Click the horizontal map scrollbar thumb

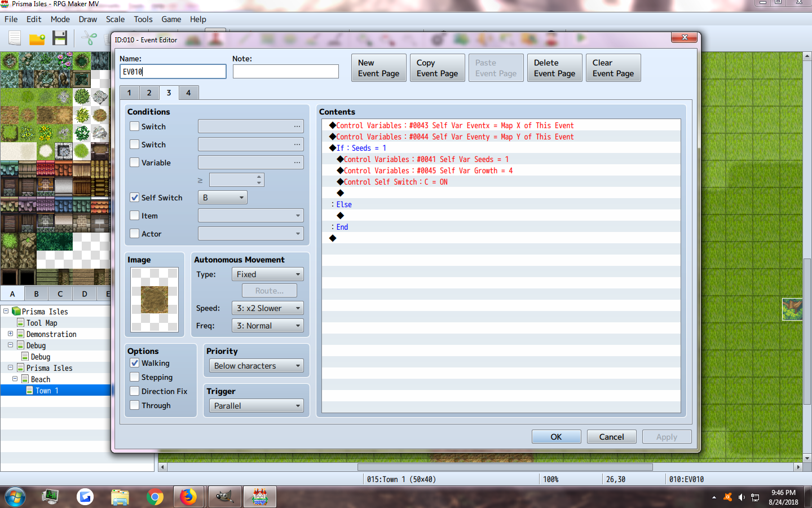pyautogui.click(x=505, y=467)
